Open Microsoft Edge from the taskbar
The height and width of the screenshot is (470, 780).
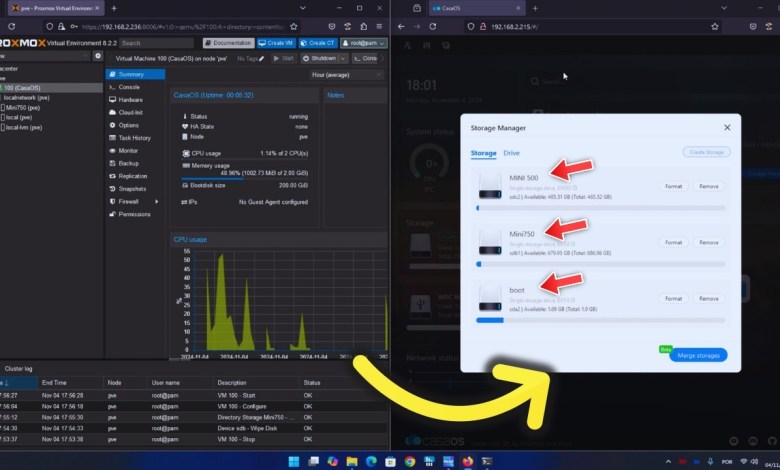click(x=371, y=462)
